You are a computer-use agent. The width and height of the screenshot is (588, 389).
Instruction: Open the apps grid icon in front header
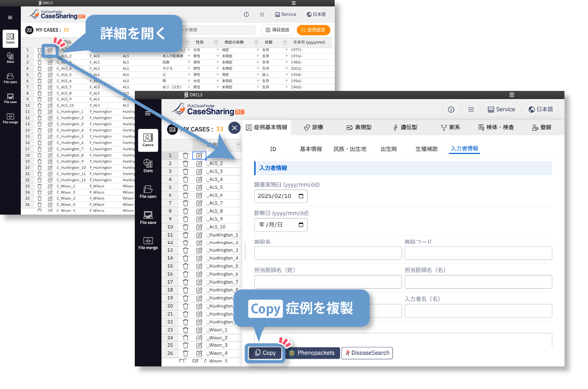[471, 109]
